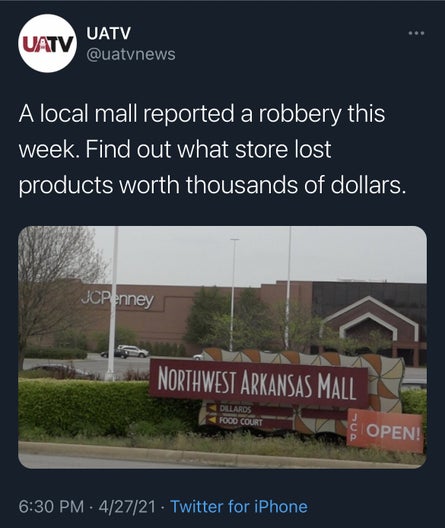445x528 pixels.
Task: Click the Dillards arrow on the mall sign
Action: coord(230,409)
